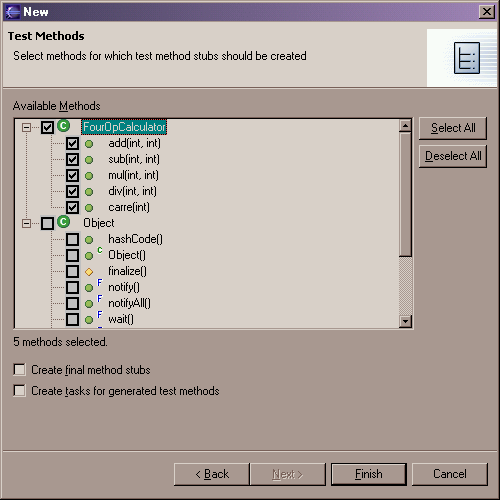Tick Create tasks for generated test methods
Screen dimensions: 500x500
19,390
